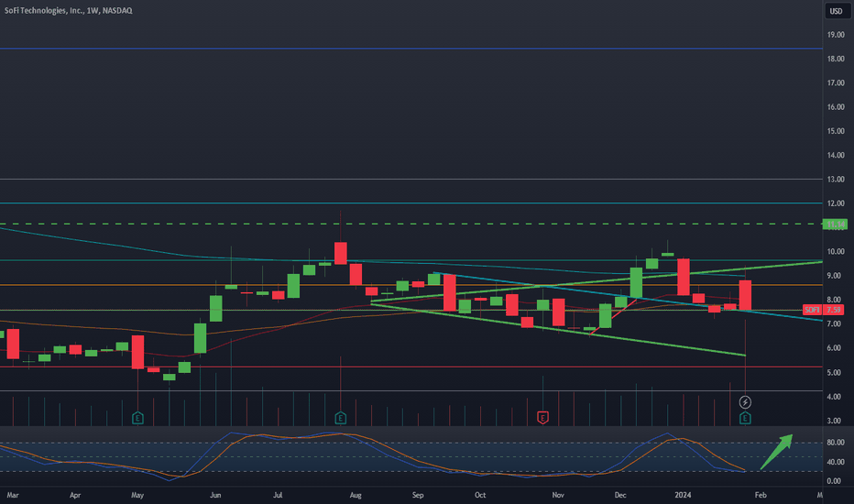854x504 pixels.
Task: Click the latest green earnings marker before Feb
Action: pyautogui.click(x=745, y=418)
